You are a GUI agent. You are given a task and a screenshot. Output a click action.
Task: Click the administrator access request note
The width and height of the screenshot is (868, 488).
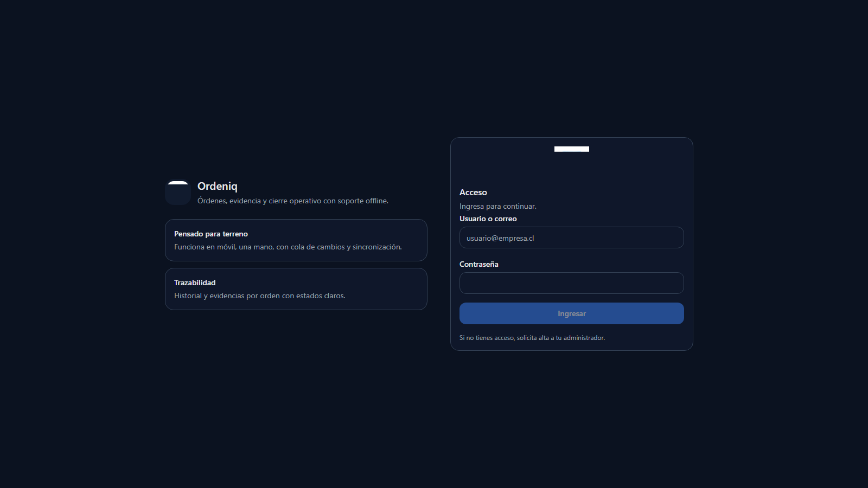coord(532,338)
